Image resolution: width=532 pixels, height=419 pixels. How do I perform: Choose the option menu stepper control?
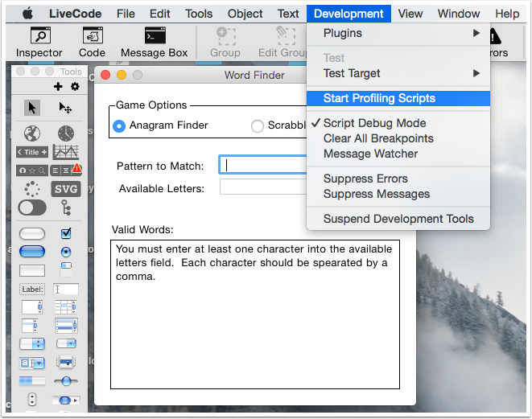32,343
